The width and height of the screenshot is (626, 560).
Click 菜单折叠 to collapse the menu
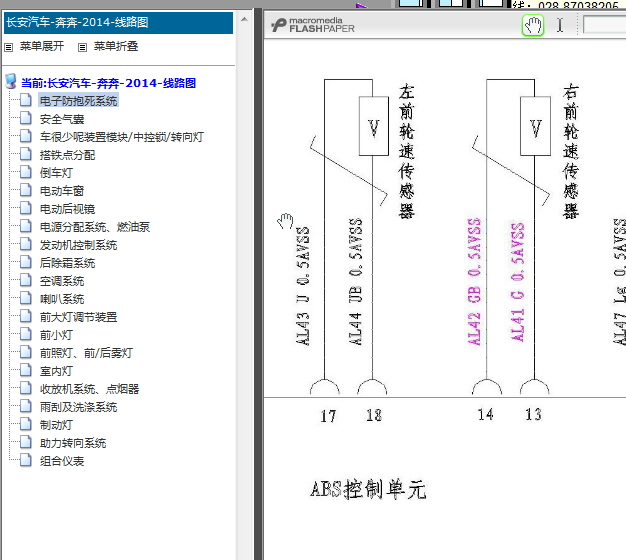[x=116, y=46]
